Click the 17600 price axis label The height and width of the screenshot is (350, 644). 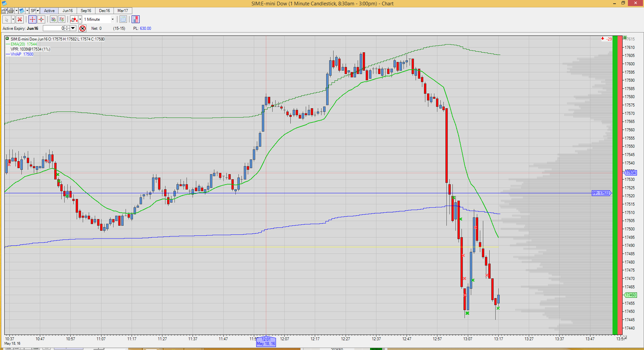point(630,64)
